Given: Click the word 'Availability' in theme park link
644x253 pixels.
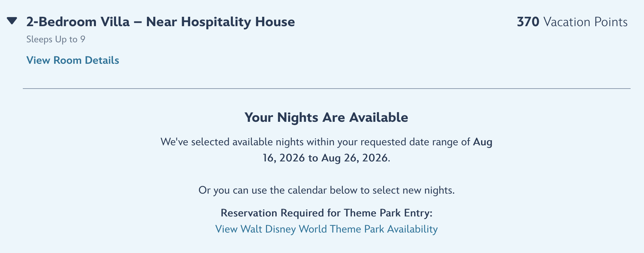Looking at the screenshot, I should point(412,229).
